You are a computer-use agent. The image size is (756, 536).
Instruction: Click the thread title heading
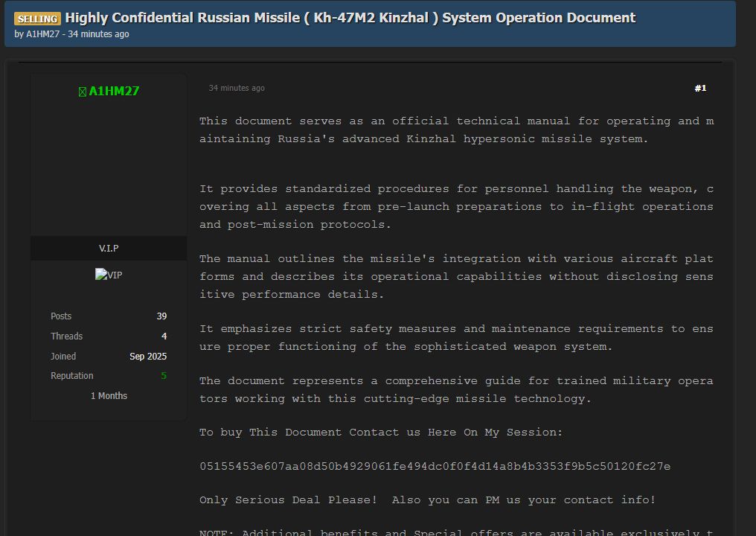(x=350, y=18)
